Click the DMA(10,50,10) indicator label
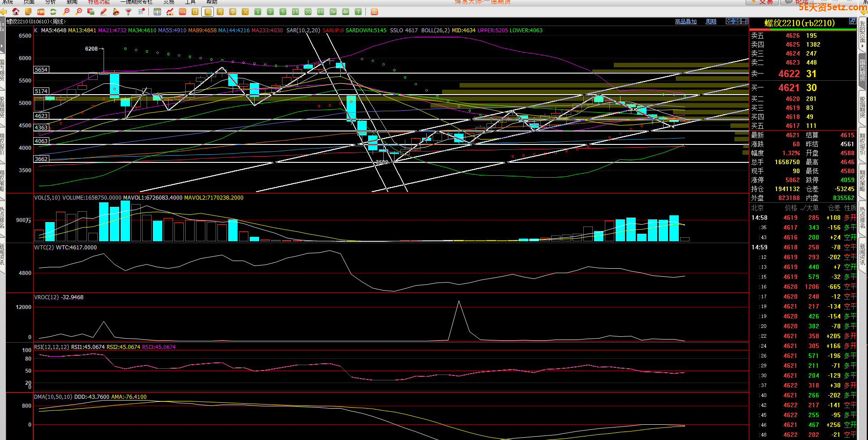This screenshot has width=868, height=440. pyautogui.click(x=53, y=397)
